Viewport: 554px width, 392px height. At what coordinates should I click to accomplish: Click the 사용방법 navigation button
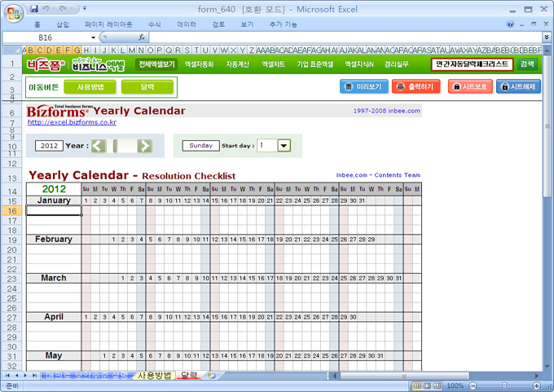(x=90, y=87)
